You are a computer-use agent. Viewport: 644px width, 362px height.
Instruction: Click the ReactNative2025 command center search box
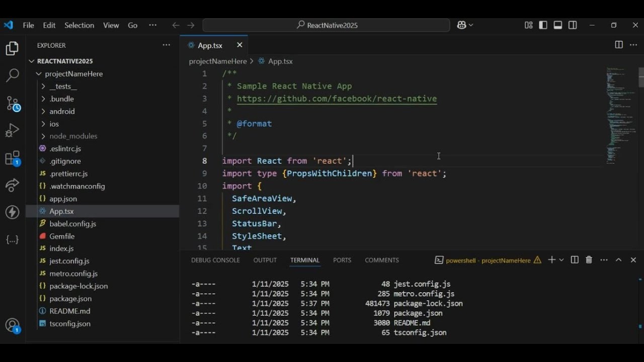[326, 25]
